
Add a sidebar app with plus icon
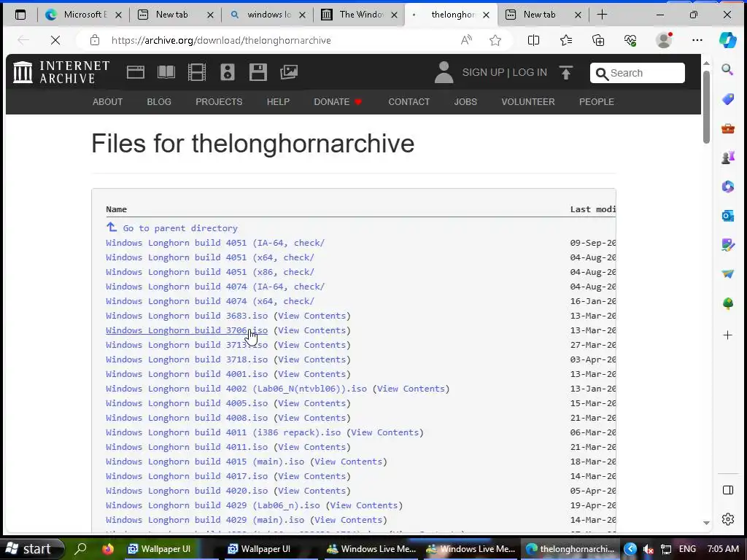[x=727, y=335]
